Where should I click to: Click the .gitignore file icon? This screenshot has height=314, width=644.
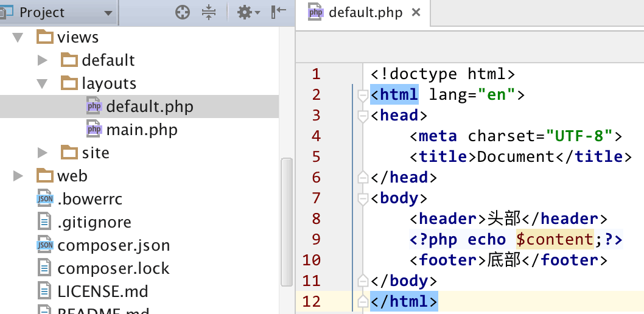[x=45, y=222]
